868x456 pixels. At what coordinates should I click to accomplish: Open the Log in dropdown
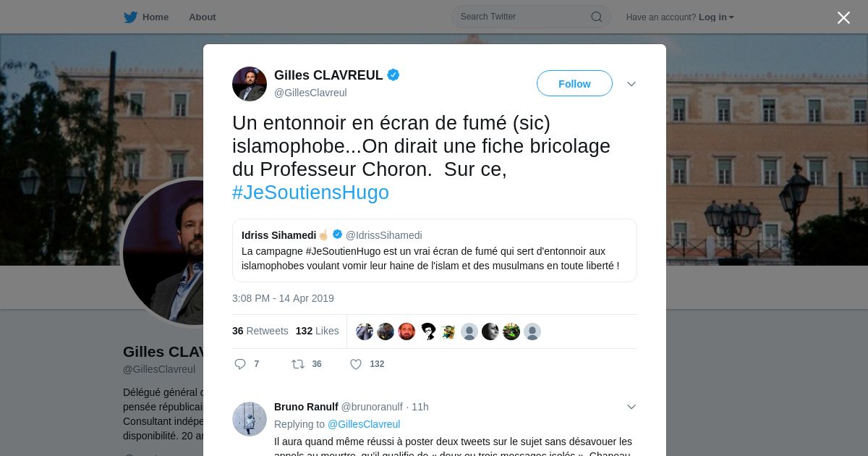pyautogui.click(x=716, y=17)
